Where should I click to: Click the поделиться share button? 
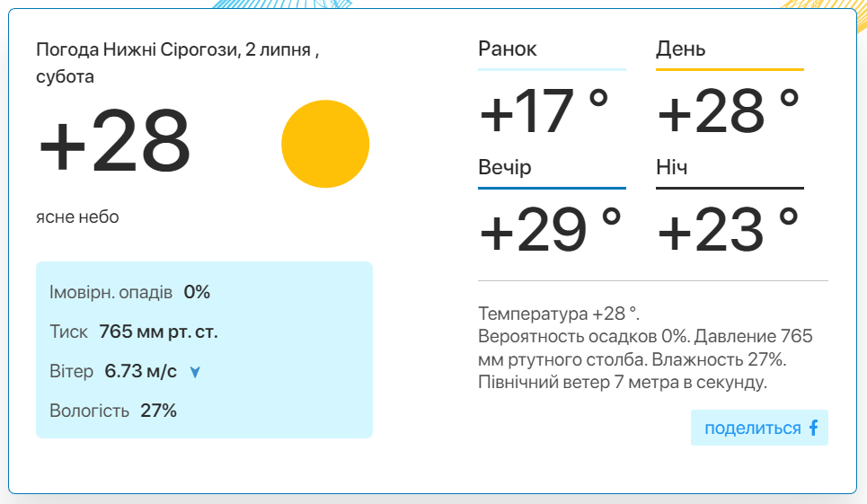[x=759, y=428]
